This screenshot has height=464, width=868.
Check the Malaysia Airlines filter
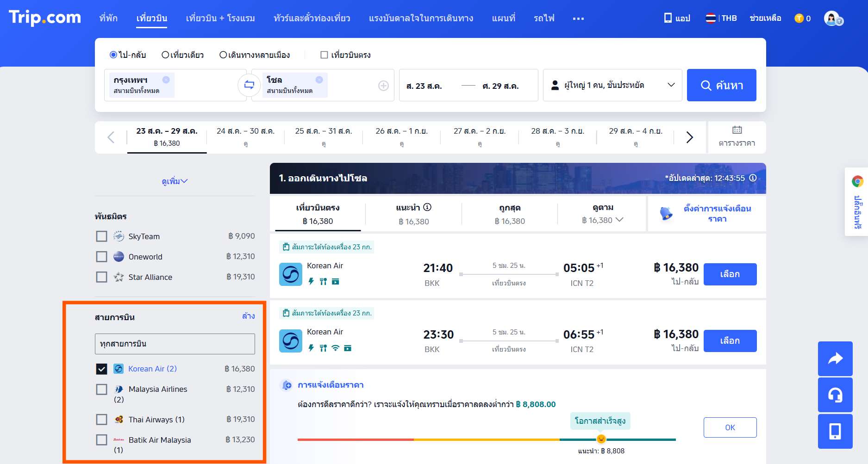101,390
